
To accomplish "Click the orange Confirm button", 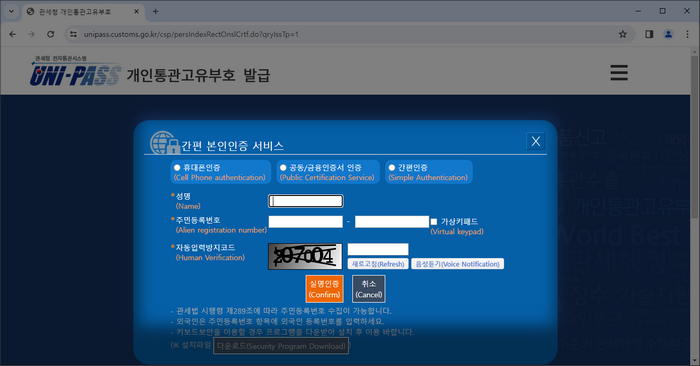I will tap(325, 289).
